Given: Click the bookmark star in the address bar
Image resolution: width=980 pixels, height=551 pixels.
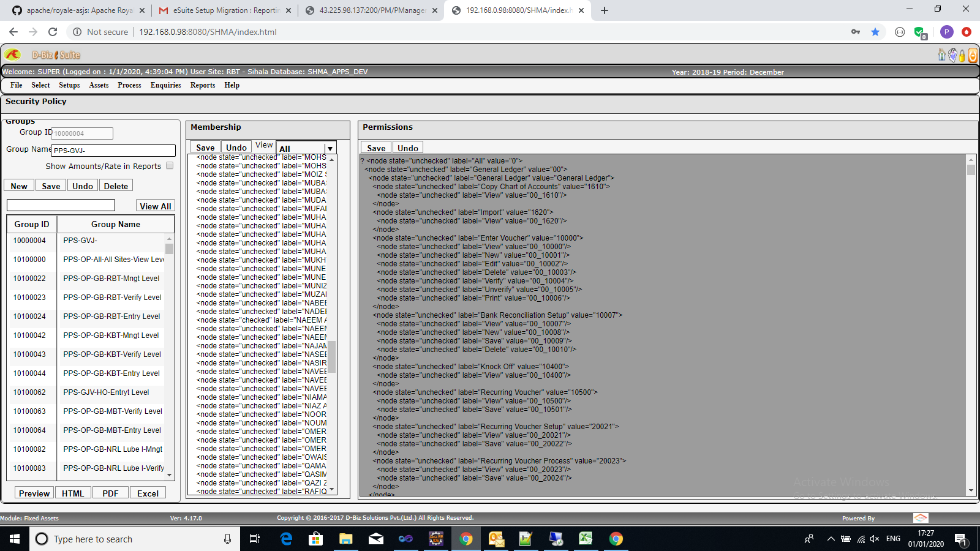Looking at the screenshot, I should (875, 32).
